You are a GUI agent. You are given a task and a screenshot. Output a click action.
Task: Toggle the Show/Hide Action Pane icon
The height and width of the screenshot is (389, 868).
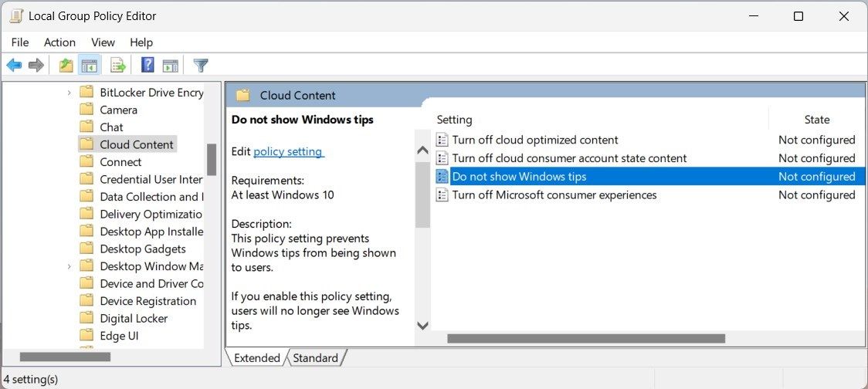pos(171,66)
